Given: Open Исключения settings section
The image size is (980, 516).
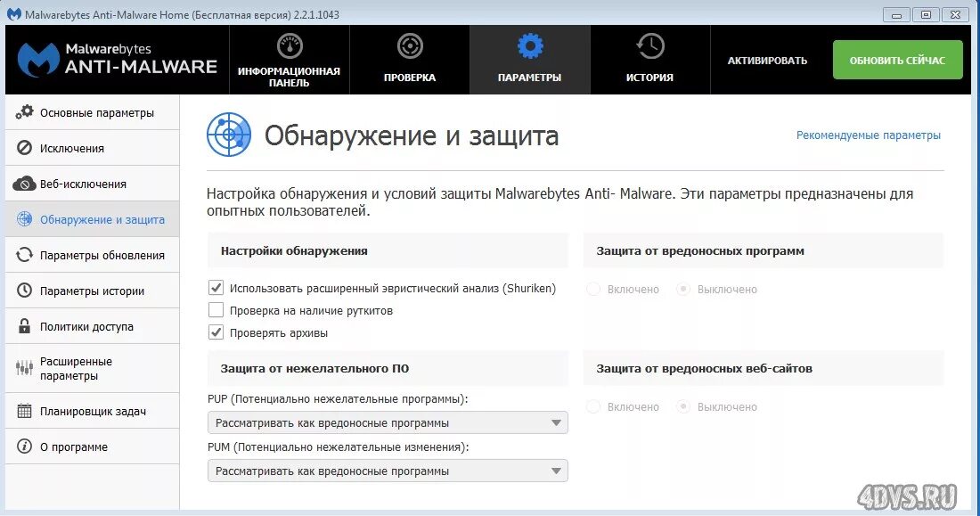Looking at the screenshot, I should pyautogui.click(x=93, y=148).
